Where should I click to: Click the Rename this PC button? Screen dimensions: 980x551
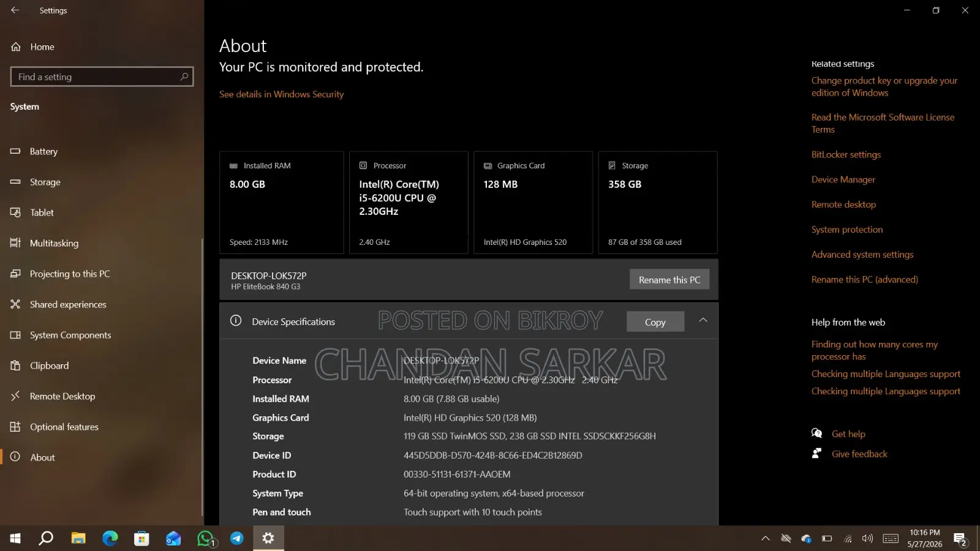[x=669, y=280]
